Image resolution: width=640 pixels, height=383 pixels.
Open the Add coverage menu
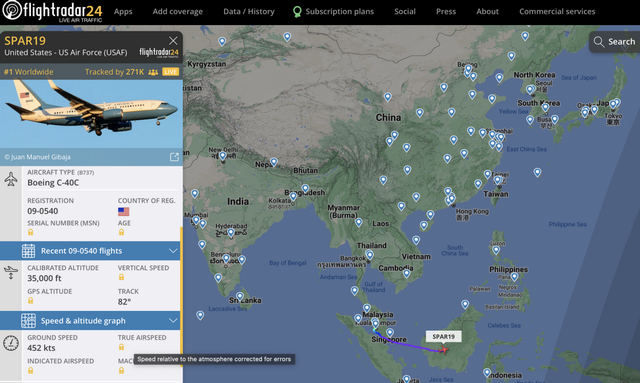point(178,11)
